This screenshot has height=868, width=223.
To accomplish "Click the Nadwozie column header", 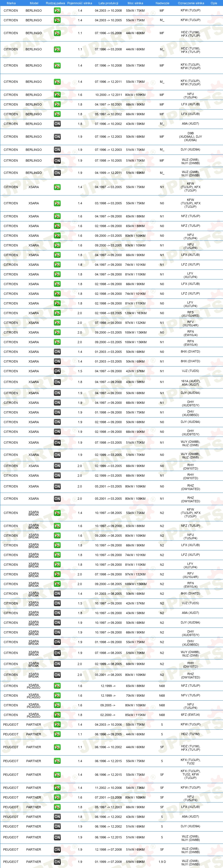I will point(162,3).
